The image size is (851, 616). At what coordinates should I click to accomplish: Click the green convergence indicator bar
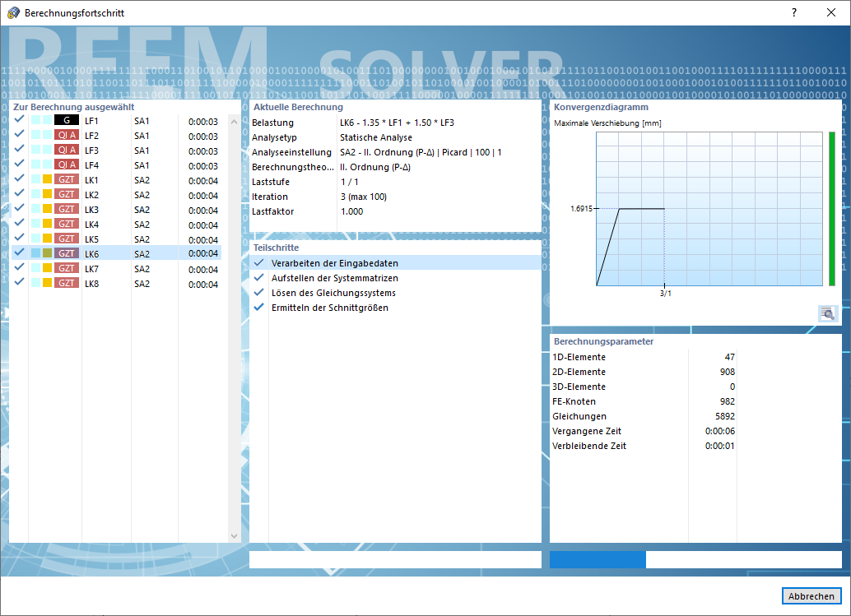[832, 209]
